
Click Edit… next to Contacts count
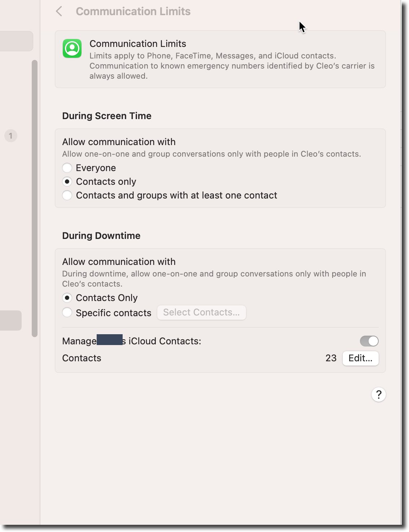[360, 358]
